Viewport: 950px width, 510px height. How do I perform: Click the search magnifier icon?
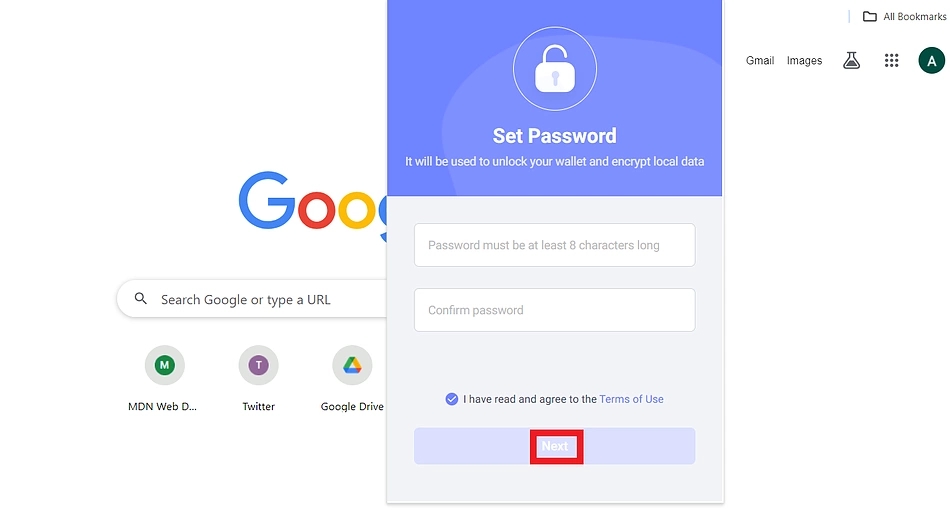click(141, 299)
